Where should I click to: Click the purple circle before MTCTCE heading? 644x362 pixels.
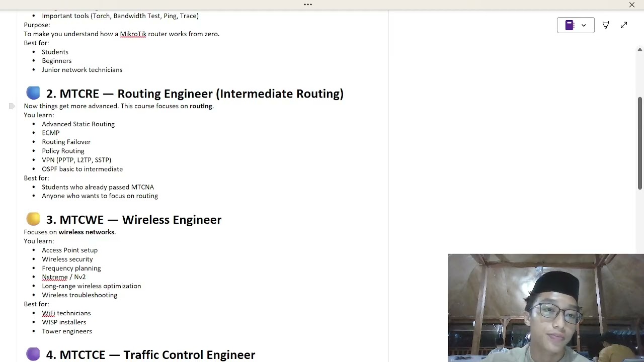(x=33, y=354)
